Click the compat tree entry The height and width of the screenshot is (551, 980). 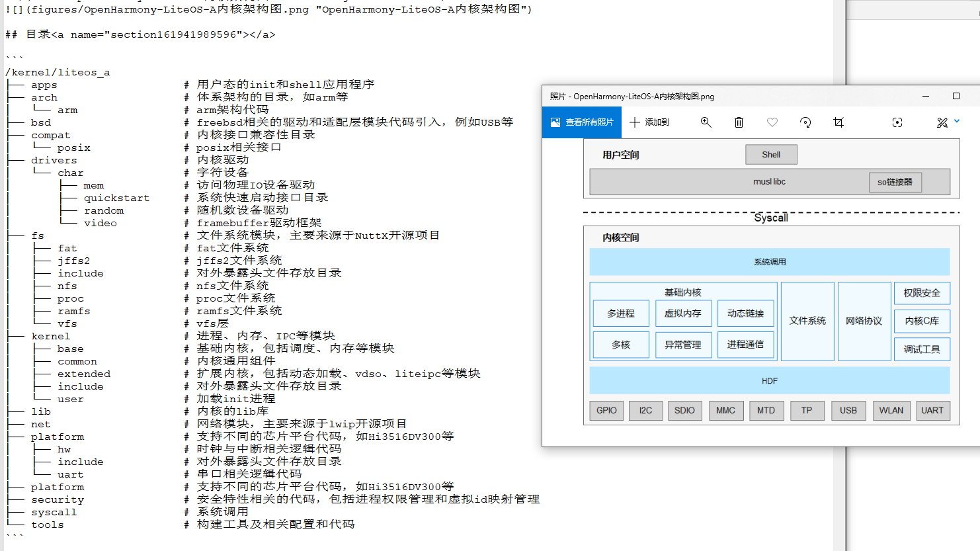(x=51, y=136)
